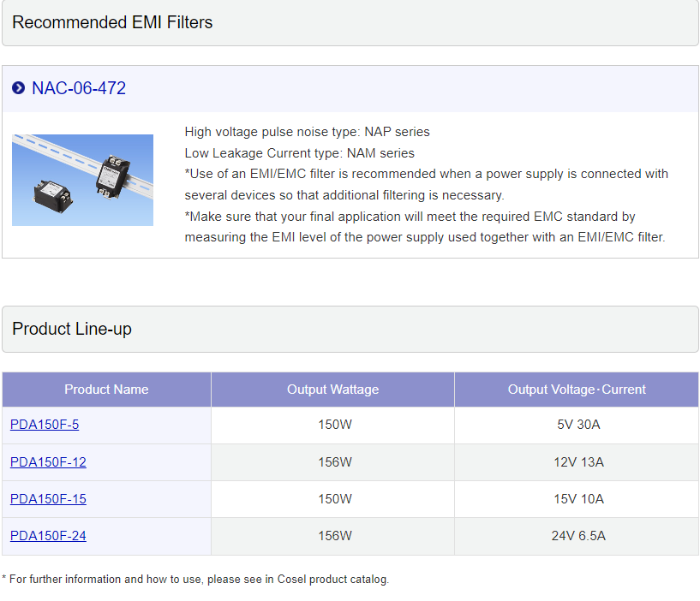The width and height of the screenshot is (700, 601).
Task: Click the 150W wattage for PDA150F-5
Action: [x=335, y=425]
